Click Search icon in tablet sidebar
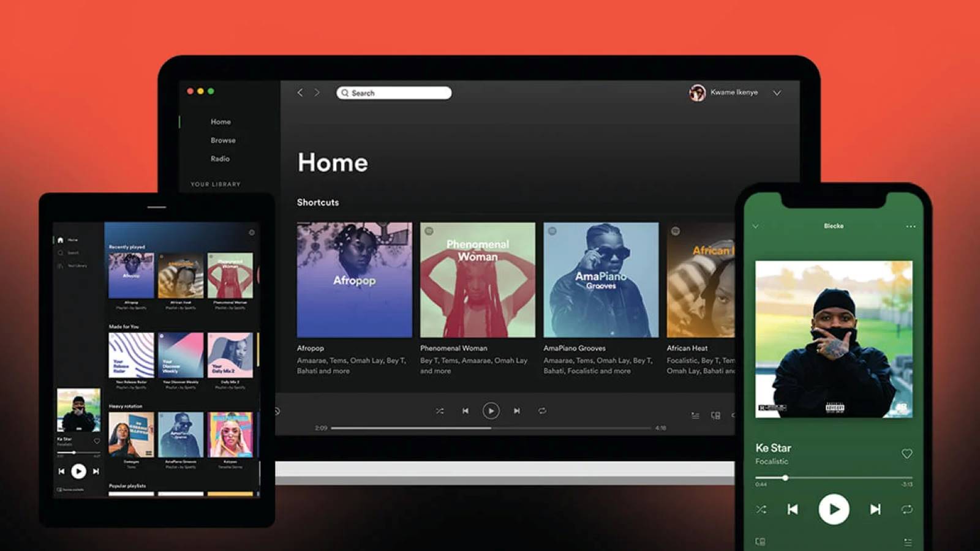This screenshot has width=980, height=551. pos(60,253)
